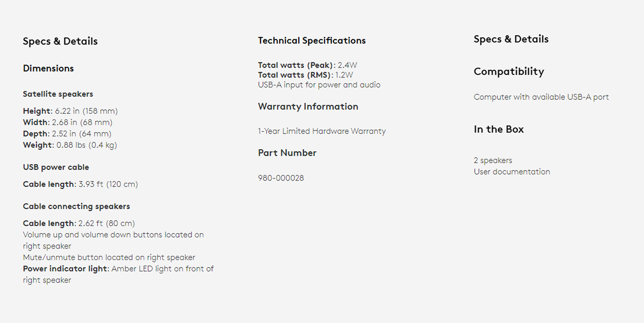Click the Warranty Information heading
Viewport: 644px width, 323px height.
(x=308, y=107)
